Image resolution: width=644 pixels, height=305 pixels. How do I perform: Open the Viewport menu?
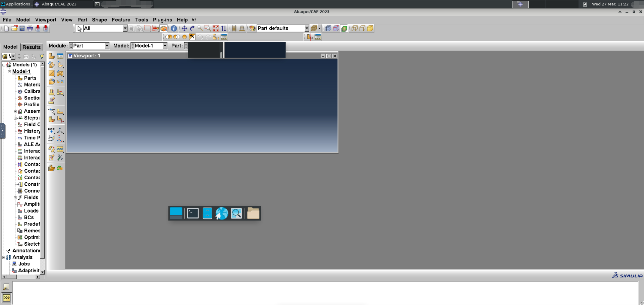pyautogui.click(x=46, y=20)
